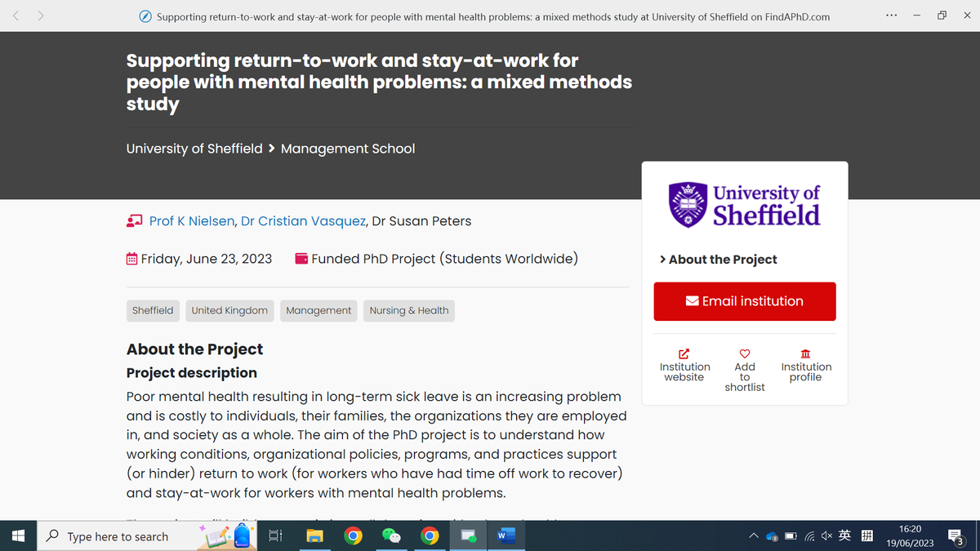The width and height of the screenshot is (980, 551).
Task: Select the United Kingdom tag
Action: click(x=229, y=311)
